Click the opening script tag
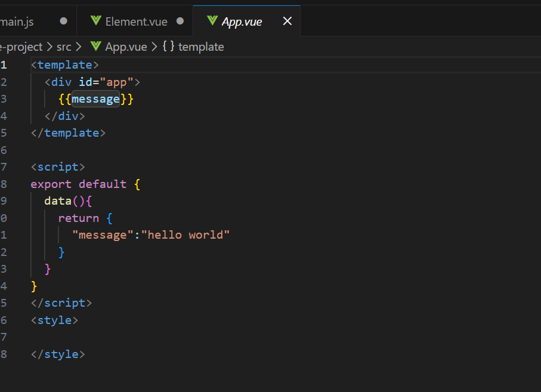 [58, 167]
